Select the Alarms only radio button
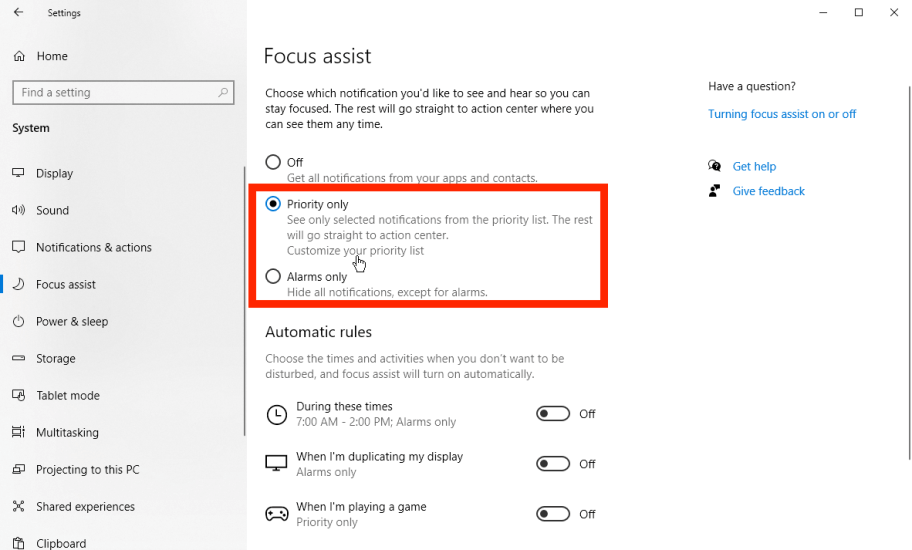 coord(273,276)
